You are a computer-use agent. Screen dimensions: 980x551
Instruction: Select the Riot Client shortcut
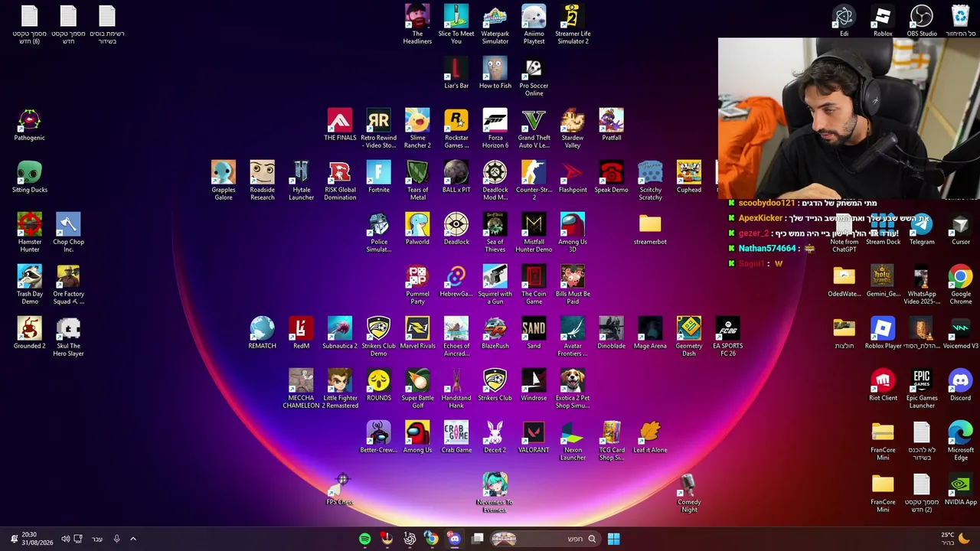(883, 385)
